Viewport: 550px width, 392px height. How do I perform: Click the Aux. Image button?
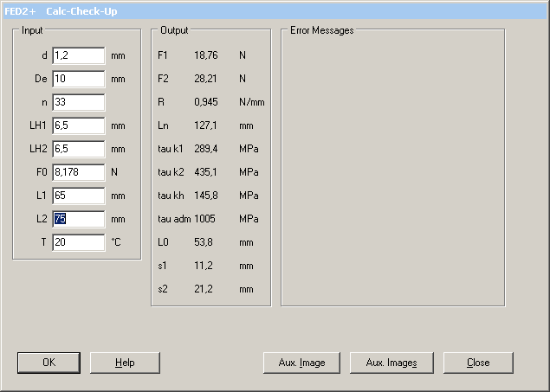(x=301, y=363)
